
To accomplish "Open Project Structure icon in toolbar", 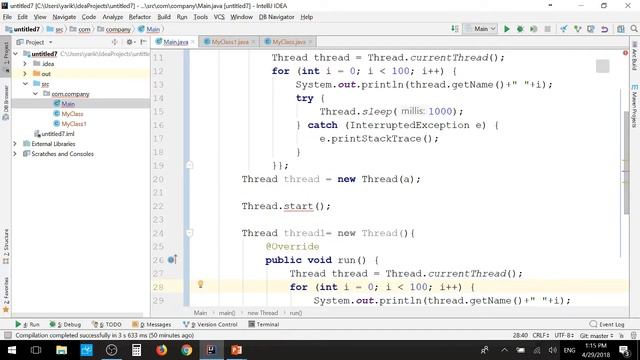I will pos(621,29).
